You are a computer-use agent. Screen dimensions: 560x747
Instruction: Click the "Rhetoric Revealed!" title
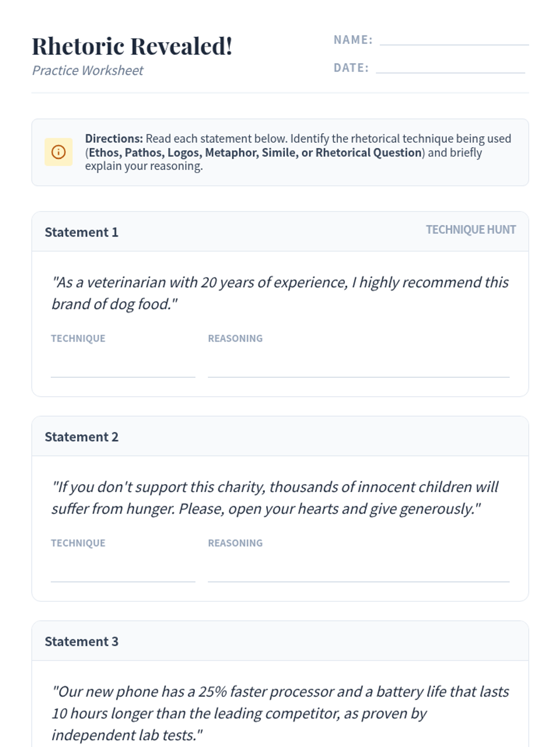click(132, 46)
